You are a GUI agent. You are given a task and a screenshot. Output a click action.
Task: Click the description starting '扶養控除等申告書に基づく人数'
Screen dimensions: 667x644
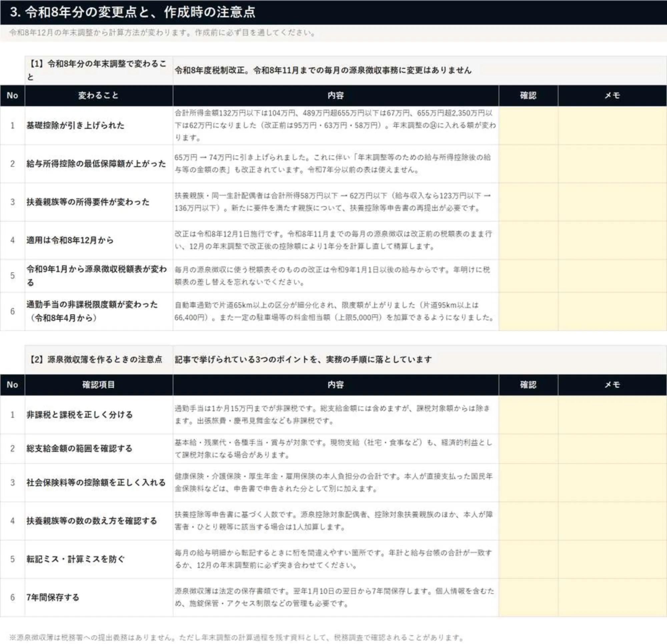click(336, 521)
